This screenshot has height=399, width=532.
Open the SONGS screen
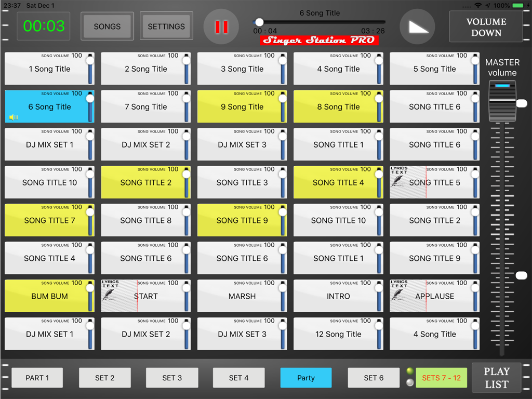click(107, 25)
